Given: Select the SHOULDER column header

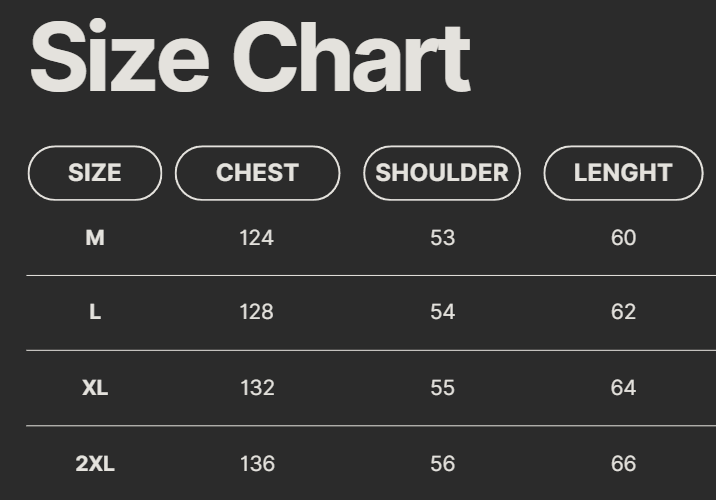Looking at the screenshot, I should tap(442, 173).
